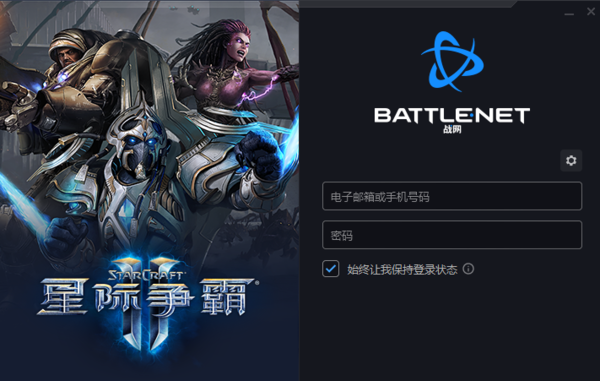The image size is (600, 381).
Task: Uncheck the keep me logged in checkbox
Action: point(331,269)
